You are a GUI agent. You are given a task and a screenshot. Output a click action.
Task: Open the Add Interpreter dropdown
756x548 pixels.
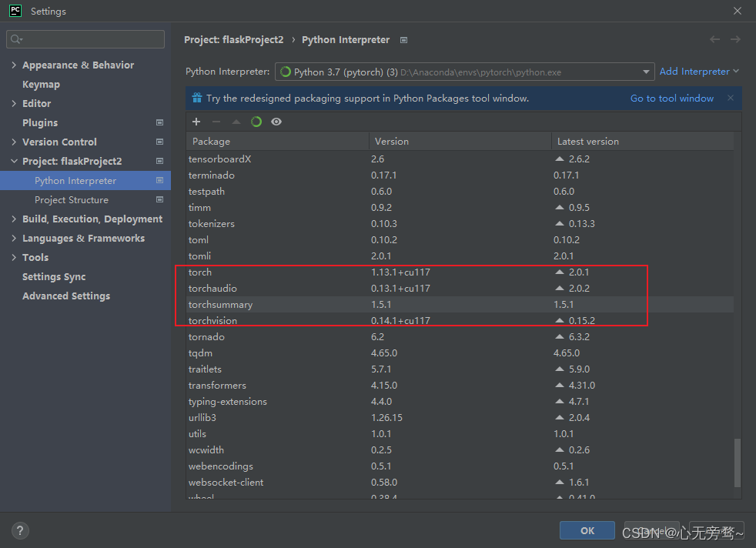tap(697, 71)
